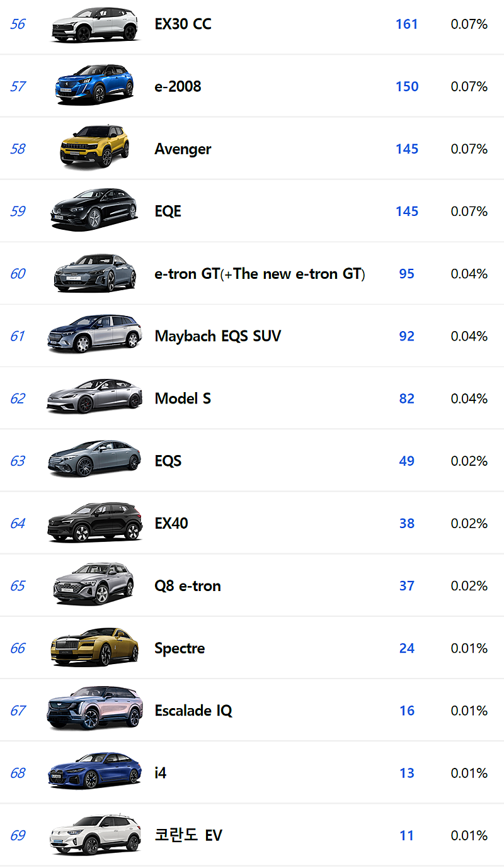The height and width of the screenshot is (868, 504).
Task: Open the Escalade IQ car image
Action: click(x=94, y=709)
